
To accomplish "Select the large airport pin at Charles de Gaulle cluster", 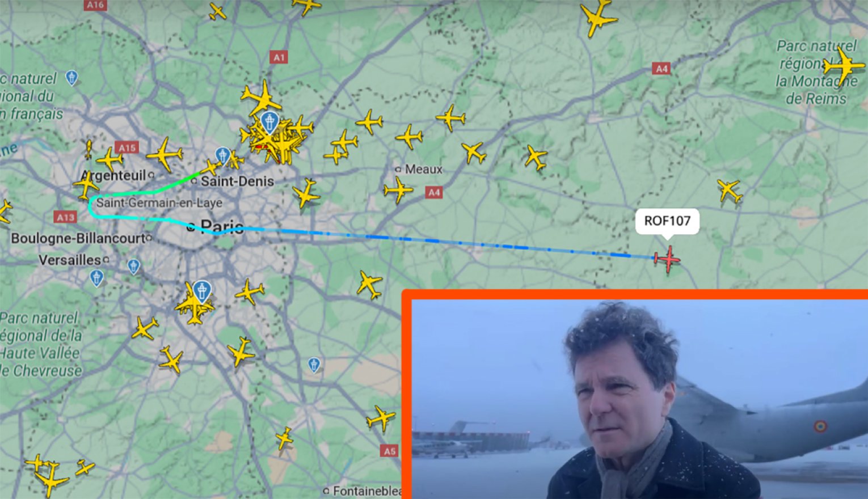I will pyautogui.click(x=269, y=122).
